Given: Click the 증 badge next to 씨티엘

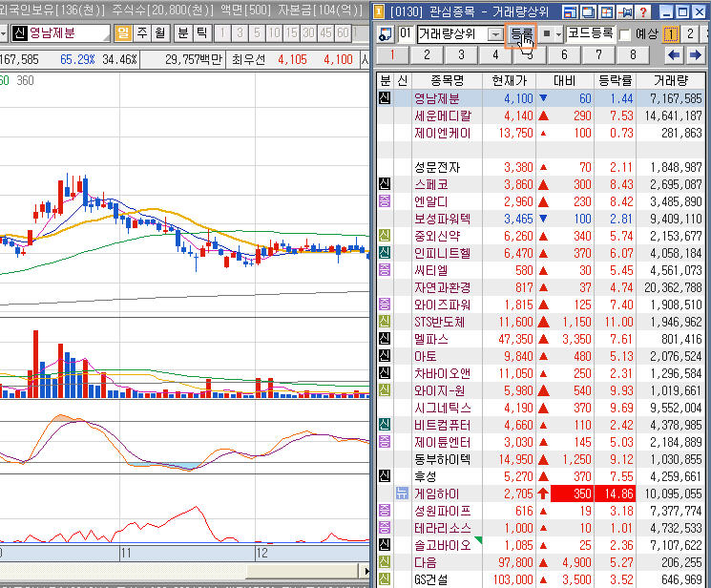Looking at the screenshot, I should (385, 270).
